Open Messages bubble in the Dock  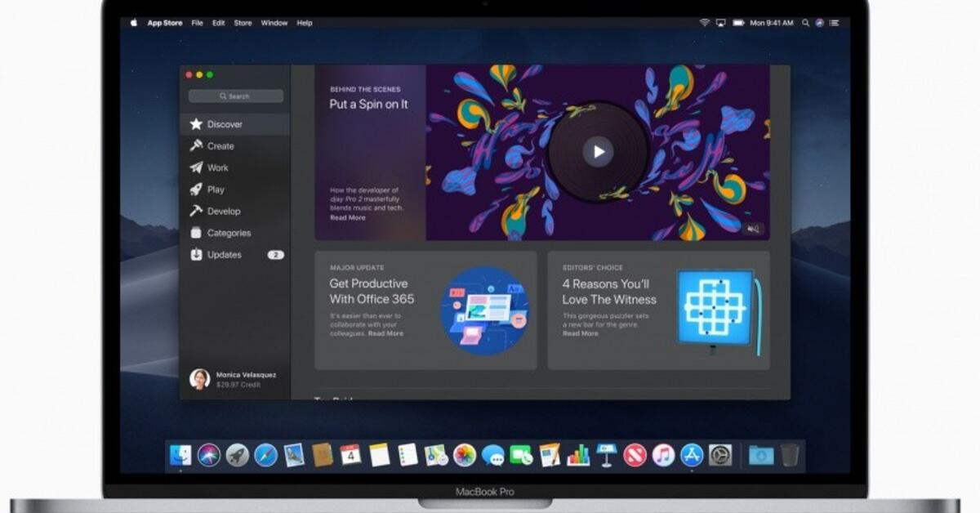(x=492, y=455)
